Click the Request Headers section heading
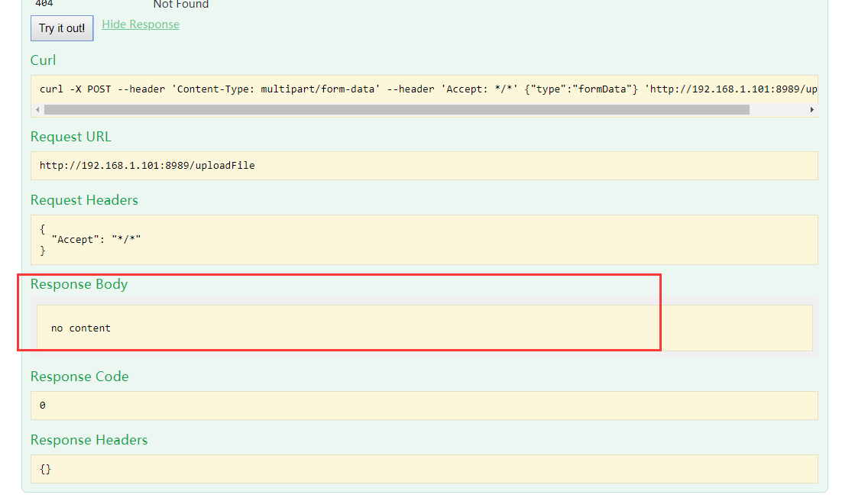Screen dimensions: 868x498 pos(84,200)
